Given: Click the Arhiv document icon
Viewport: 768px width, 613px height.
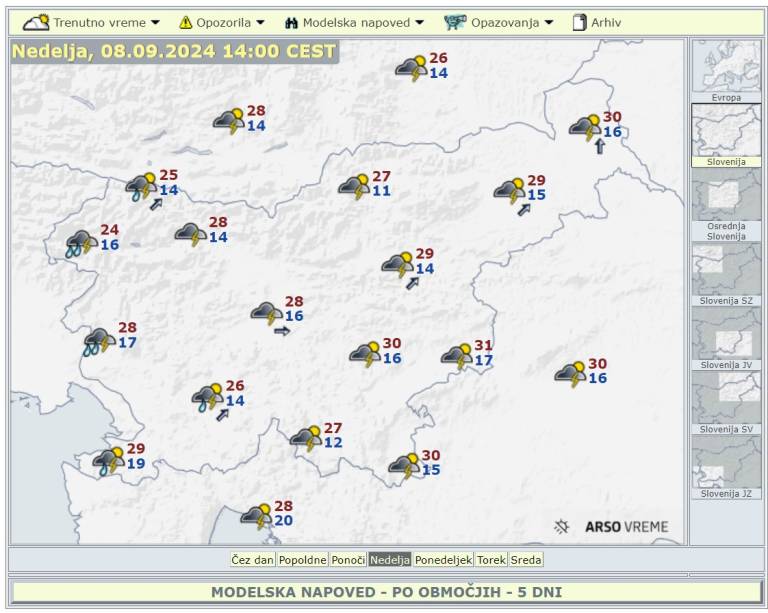Looking at the screenshot, I should (579, 22).
